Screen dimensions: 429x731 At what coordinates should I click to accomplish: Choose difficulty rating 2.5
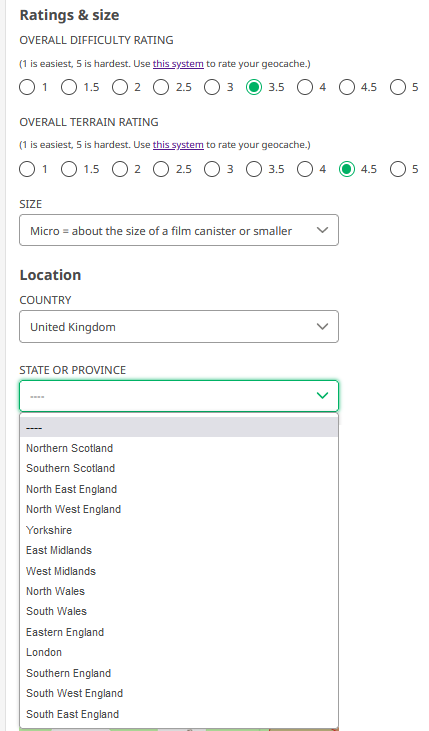click(161, 87)
